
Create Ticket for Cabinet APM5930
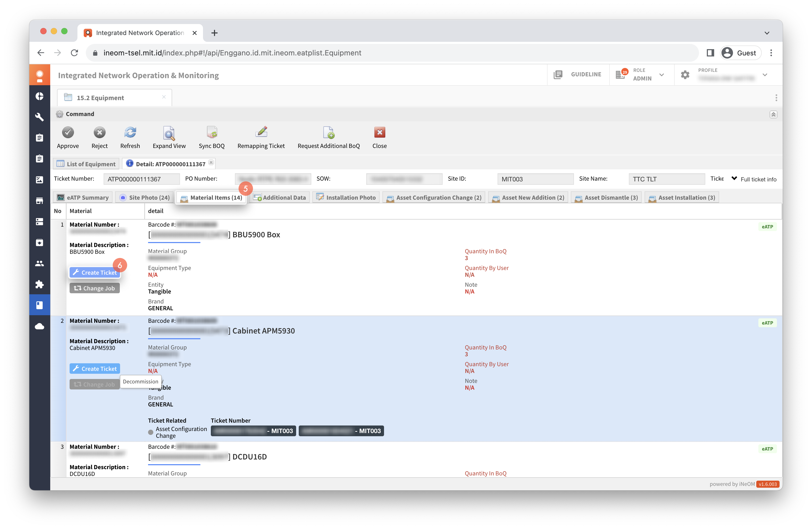coord(95,369)
